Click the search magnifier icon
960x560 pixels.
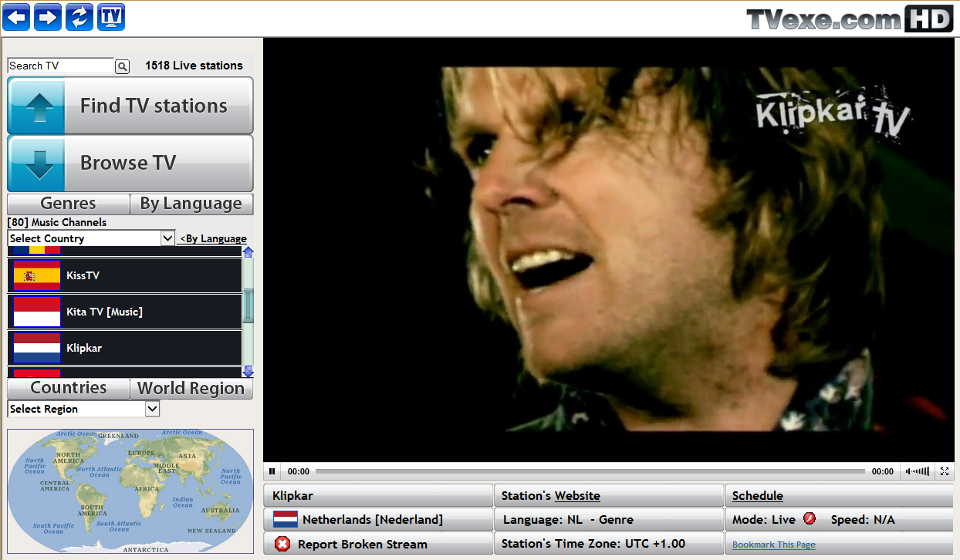click(x=122, y=66)
